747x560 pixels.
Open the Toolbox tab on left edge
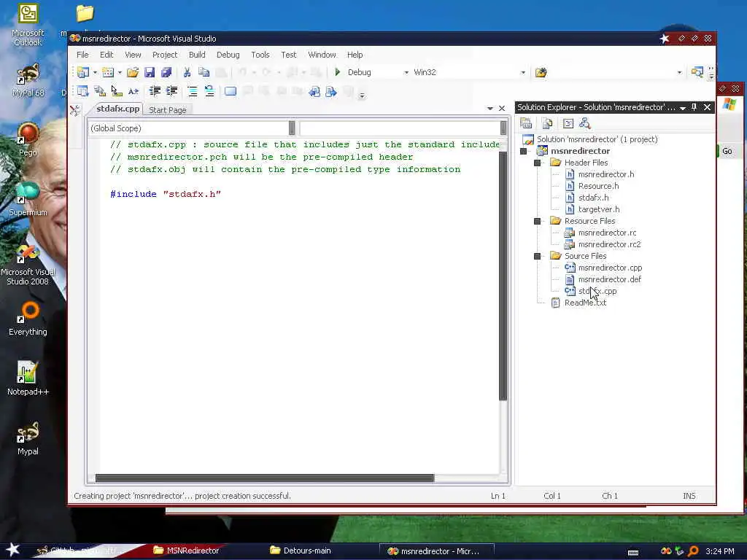[x=75, y=111]
